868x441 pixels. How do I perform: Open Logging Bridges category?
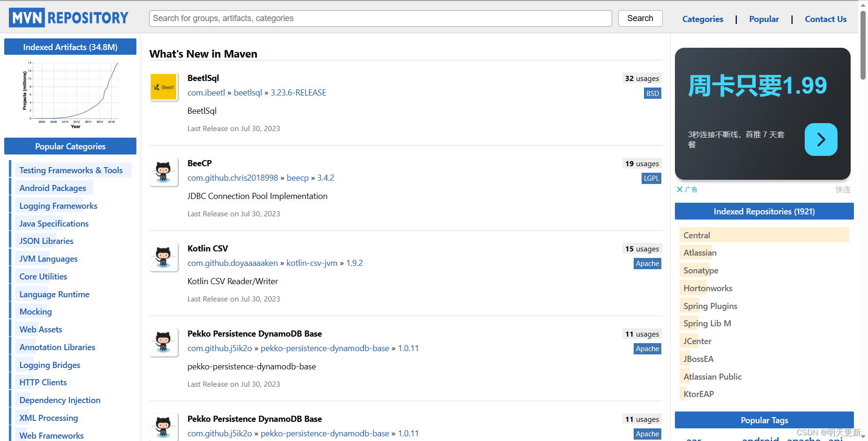pyautogui.click(x=50, y=365)
